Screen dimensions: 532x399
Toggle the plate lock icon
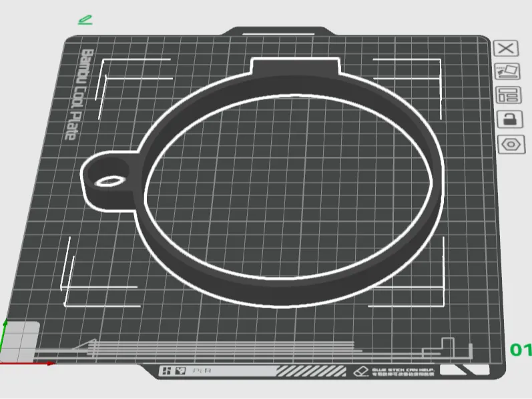click(510, 119)
